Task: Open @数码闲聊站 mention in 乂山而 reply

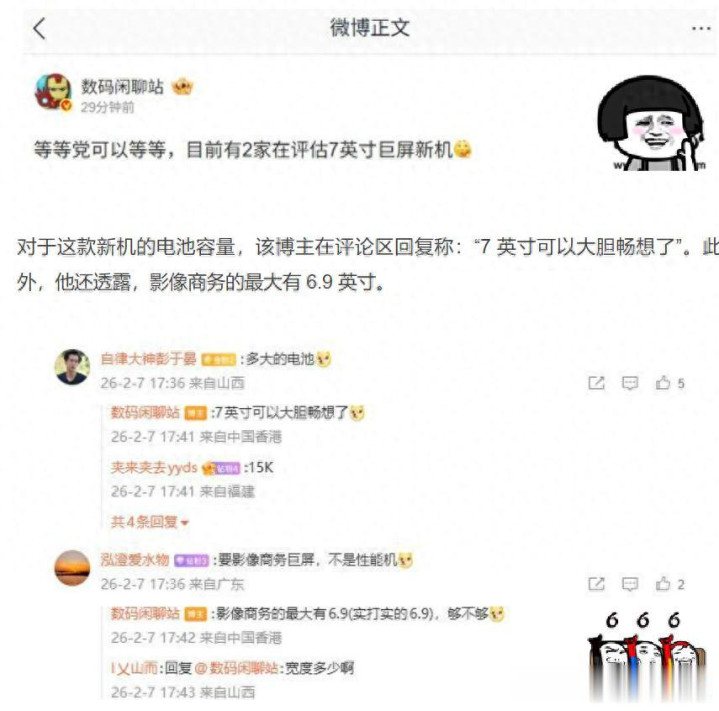Action: [x=237, y=668]
